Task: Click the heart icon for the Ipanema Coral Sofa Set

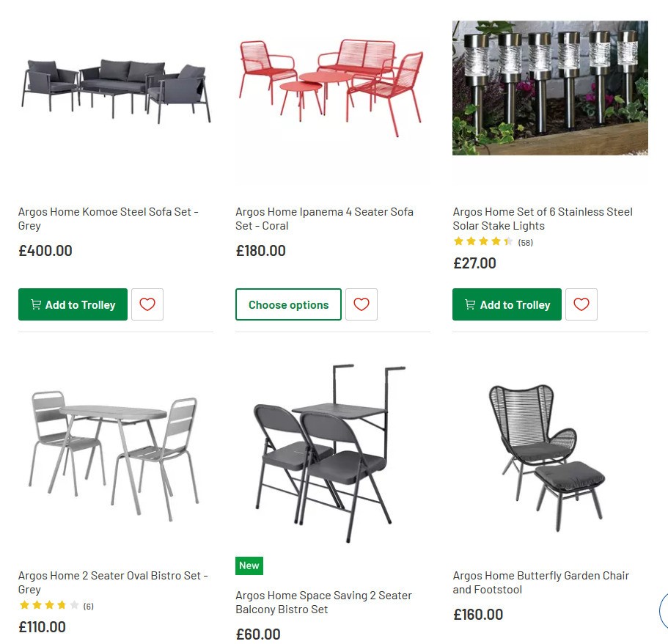Action: tap(361, 304)
